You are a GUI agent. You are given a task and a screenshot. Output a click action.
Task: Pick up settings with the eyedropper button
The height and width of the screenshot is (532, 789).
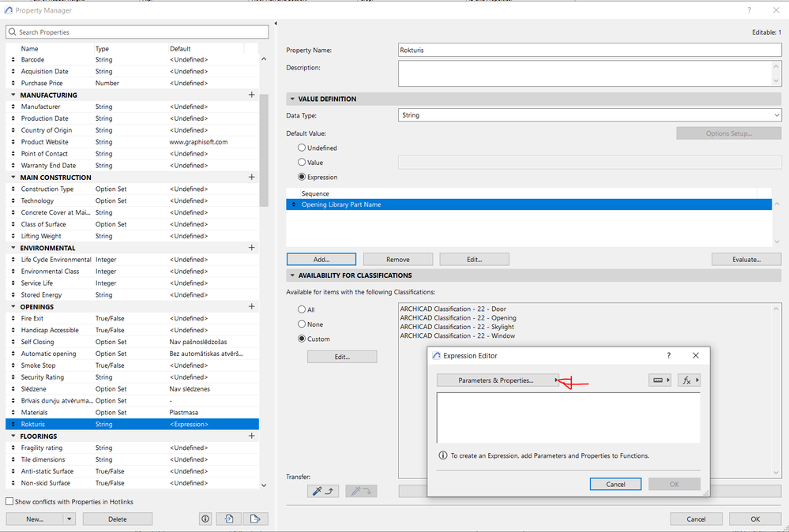[322, 491]
